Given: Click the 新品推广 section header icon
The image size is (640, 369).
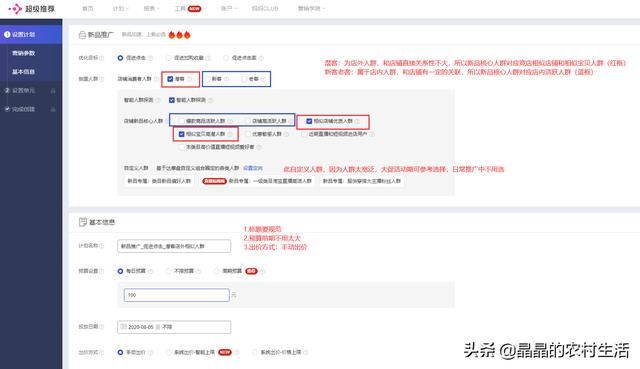Looking at the screenshot, I should coord(82,35).
